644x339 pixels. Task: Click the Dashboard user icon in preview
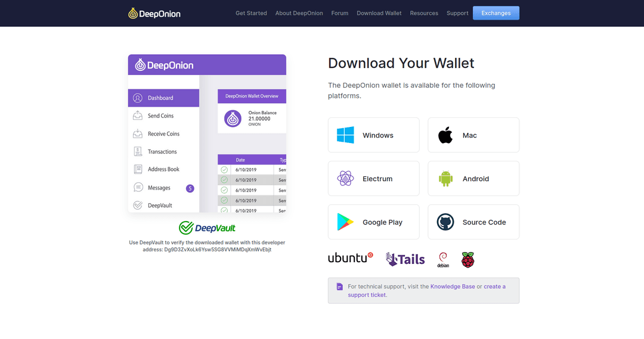coord(138,98)
